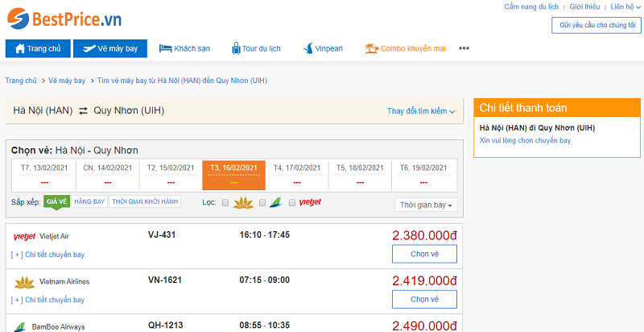Click the palm tree Combo icon
Viewport: 644px width, 332px height.
point(371,48)
